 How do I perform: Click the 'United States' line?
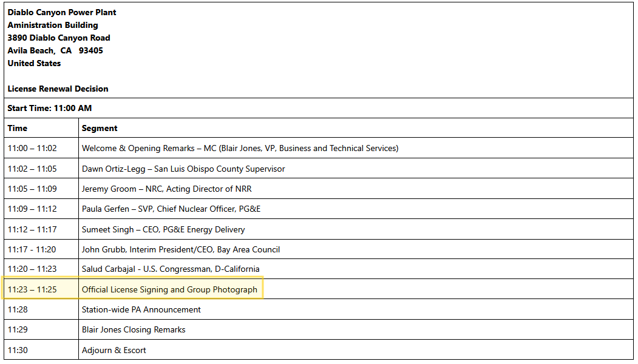coord(34,63)
